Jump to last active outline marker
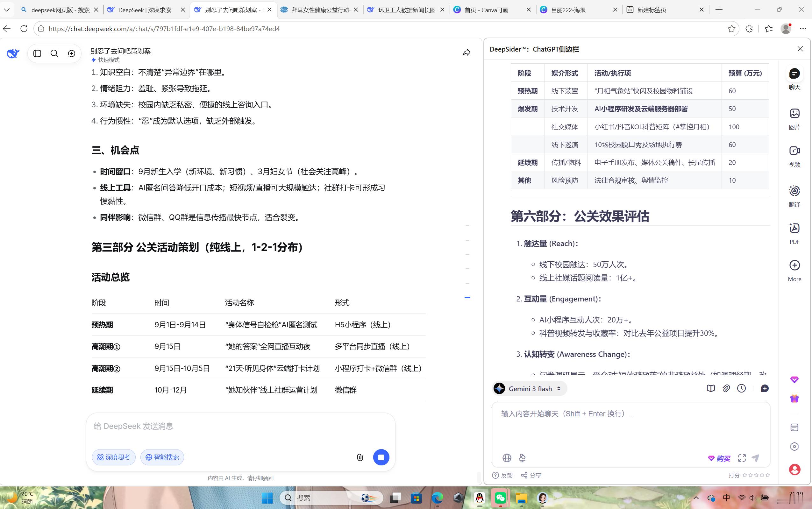Image resolution: width=812 pixels, height=509 pixels. (x=467, y=297)
